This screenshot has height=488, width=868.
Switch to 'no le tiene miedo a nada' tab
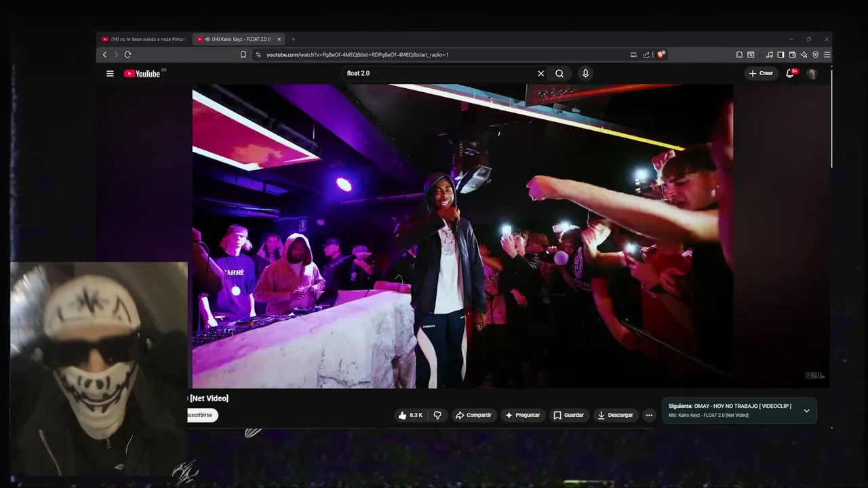point(144,39)
